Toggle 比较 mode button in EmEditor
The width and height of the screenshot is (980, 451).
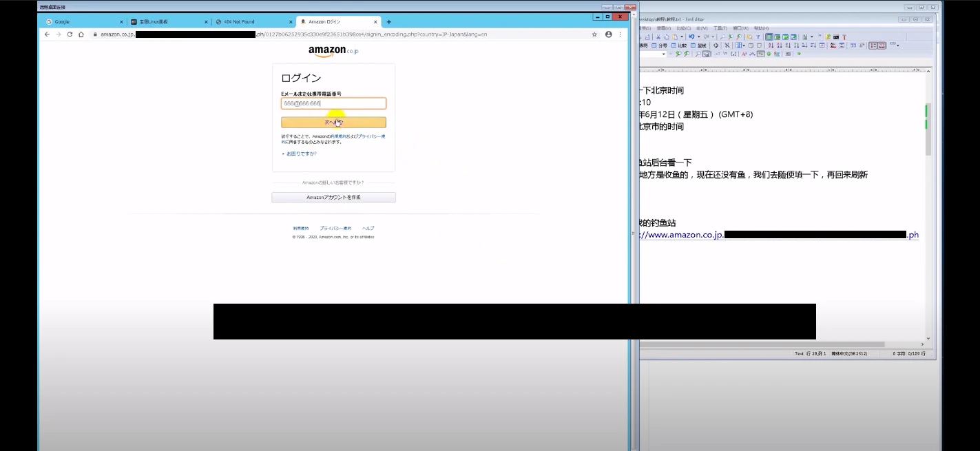[680, 45]
